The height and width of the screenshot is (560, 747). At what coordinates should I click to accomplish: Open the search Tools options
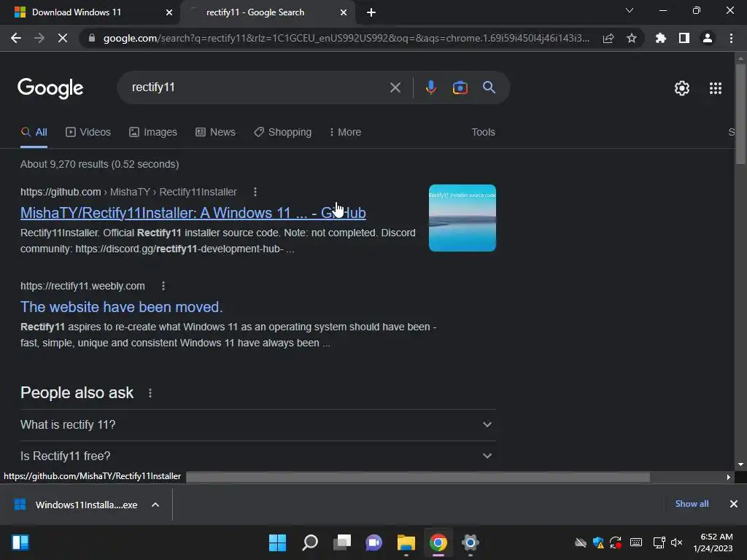click(x=483, y=132)
